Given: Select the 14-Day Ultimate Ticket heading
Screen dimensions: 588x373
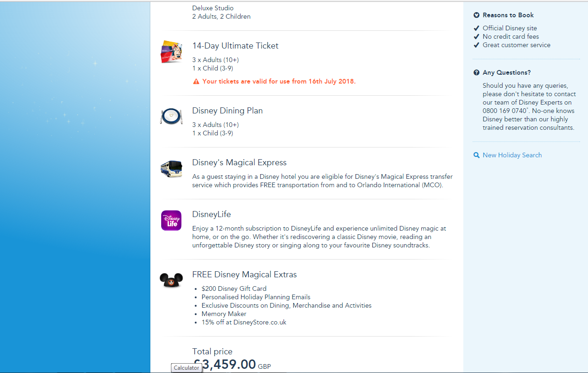Looking at the screenshot, I should coord(235,46).
